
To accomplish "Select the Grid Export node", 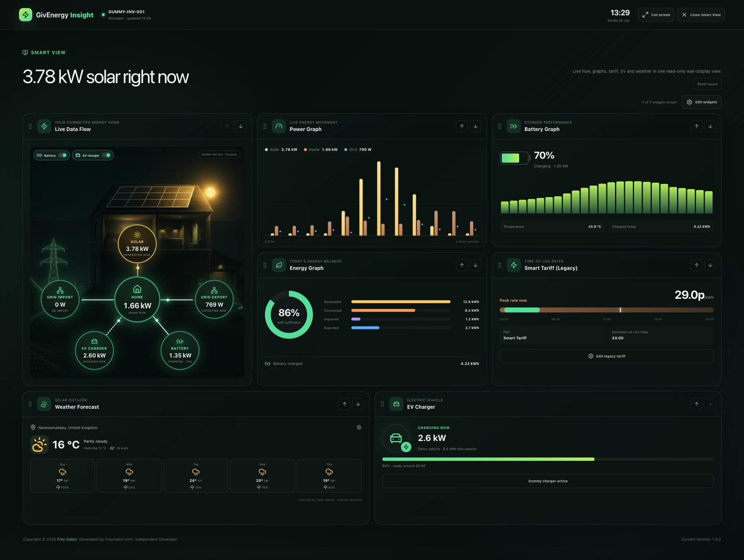I will point(214,300).
